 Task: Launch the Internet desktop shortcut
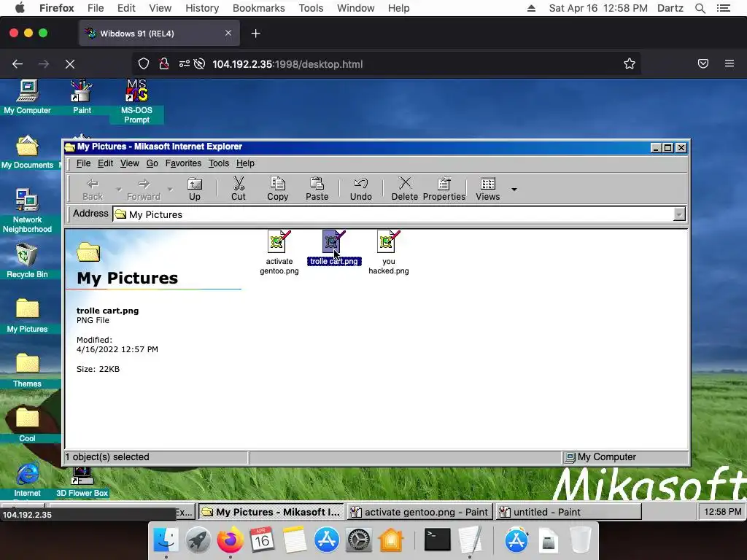[27, 480]
